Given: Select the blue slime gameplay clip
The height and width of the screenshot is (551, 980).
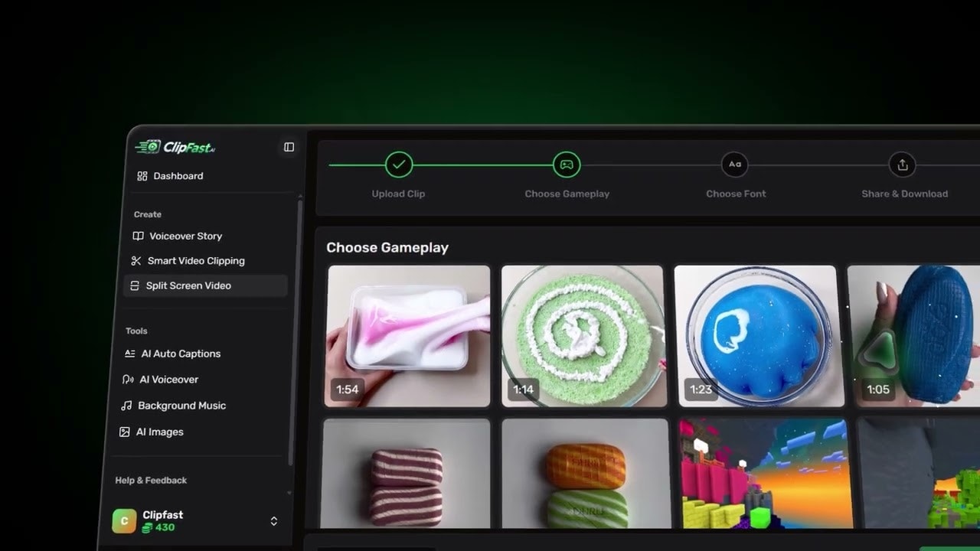Looking at the screenshot, I should [755, 335].
